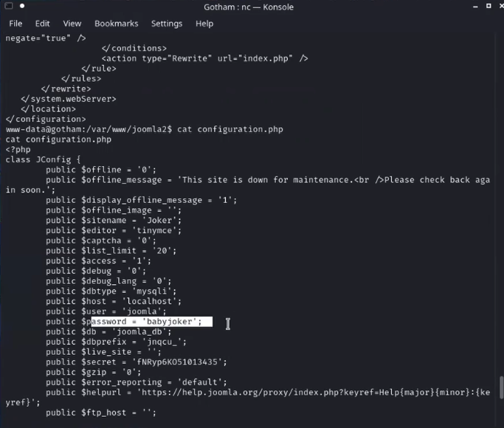Open the Help menu
504x428 pixels.
[204, 24]
